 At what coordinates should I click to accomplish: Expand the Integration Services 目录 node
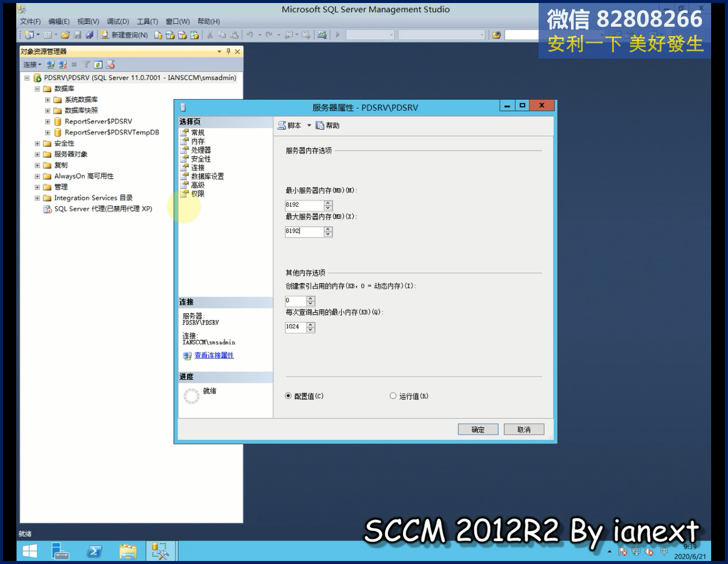pos(37,198)
